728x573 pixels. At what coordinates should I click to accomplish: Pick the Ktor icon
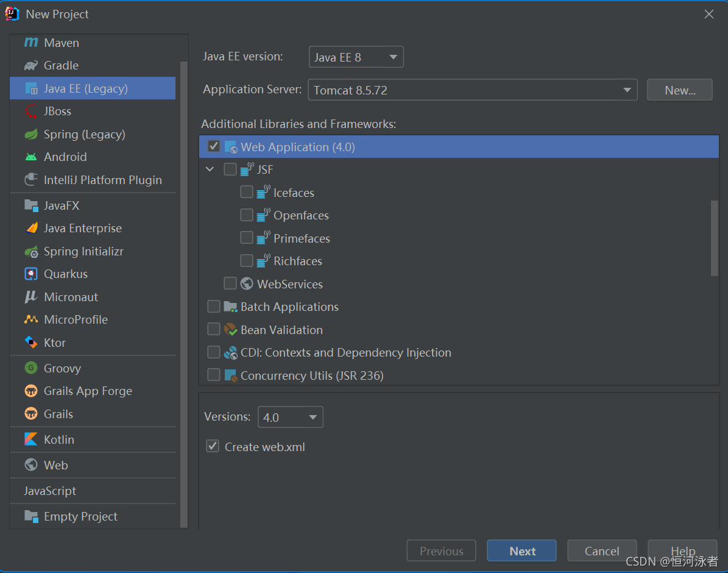pyautogui.click(x=31, y=343)
